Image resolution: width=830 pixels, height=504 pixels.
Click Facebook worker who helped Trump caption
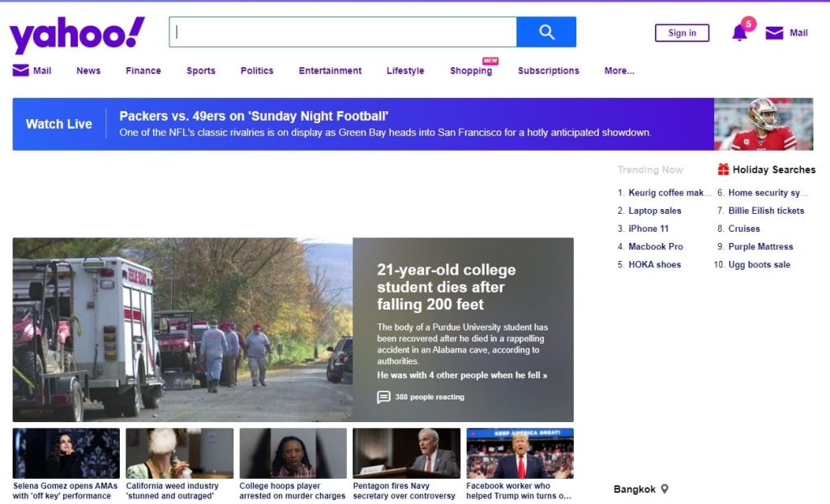click(519, 491)
